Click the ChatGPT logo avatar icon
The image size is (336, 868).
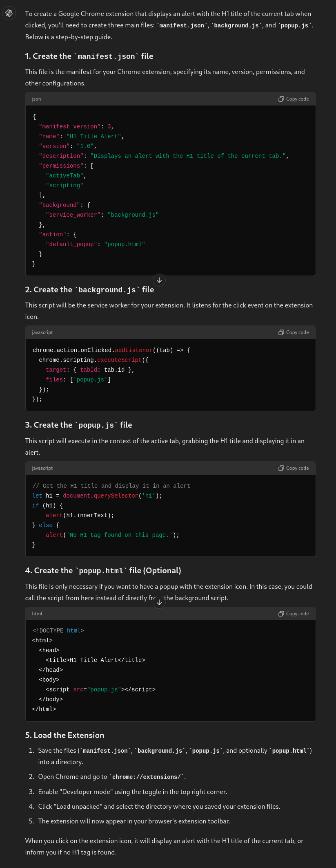[9, 13]
